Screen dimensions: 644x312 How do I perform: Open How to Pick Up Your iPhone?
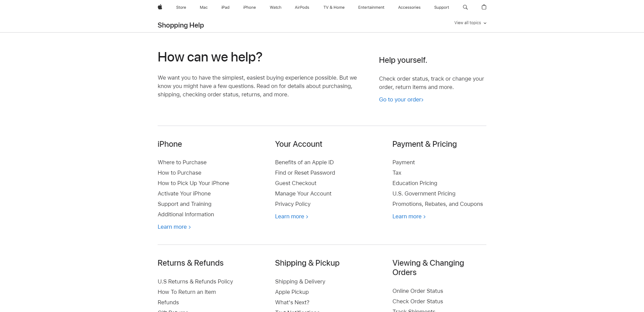(193, 183)
